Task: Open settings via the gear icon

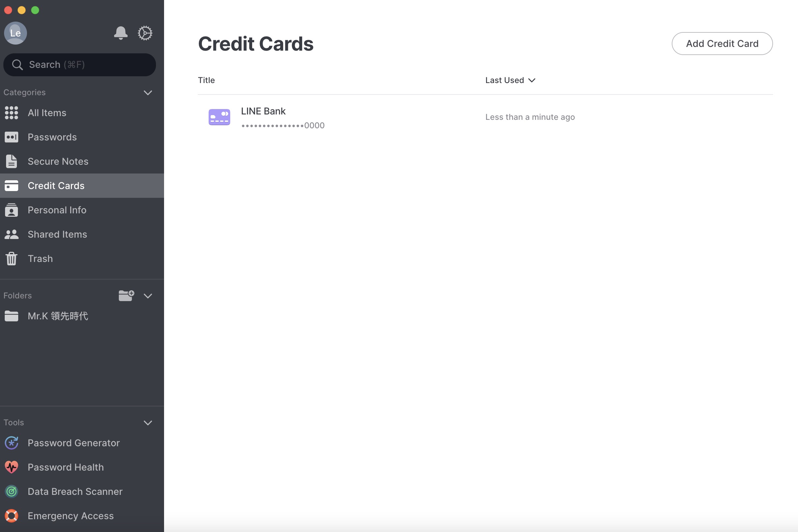Action: 145,33
